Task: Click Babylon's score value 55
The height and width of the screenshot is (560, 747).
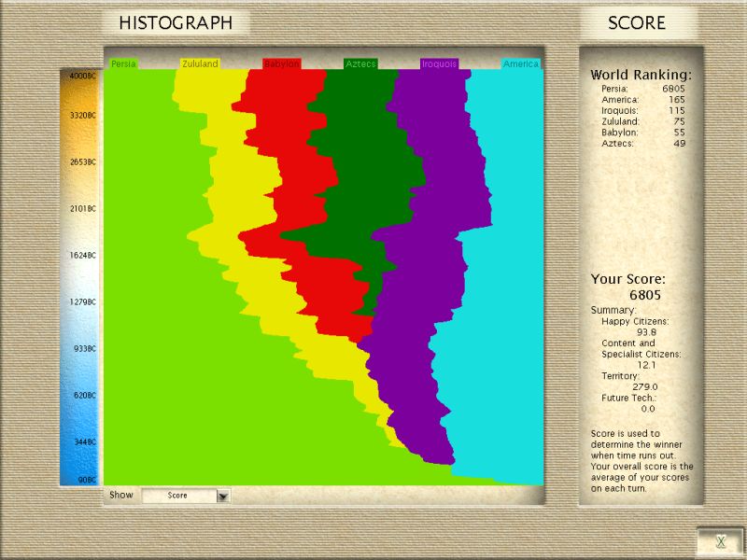Action: [680, 133]
